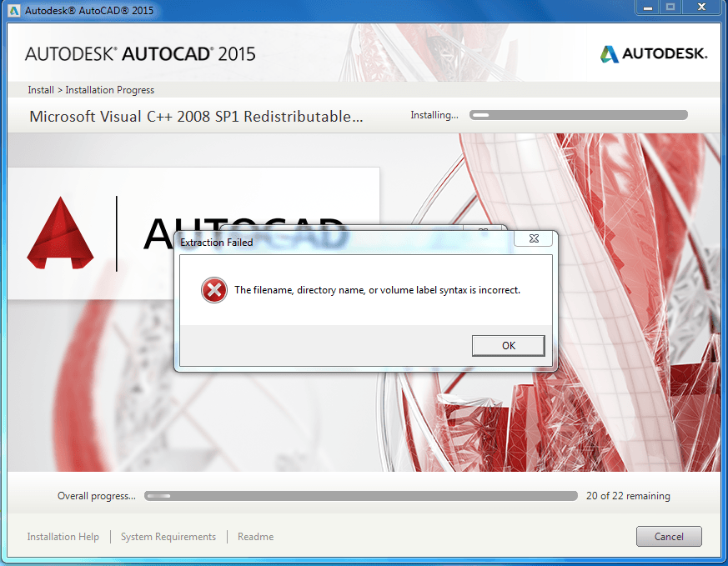Click the AutoCAD title bar app icon
Viewport: 728px width, 566px height.
[x=14, y=10]
